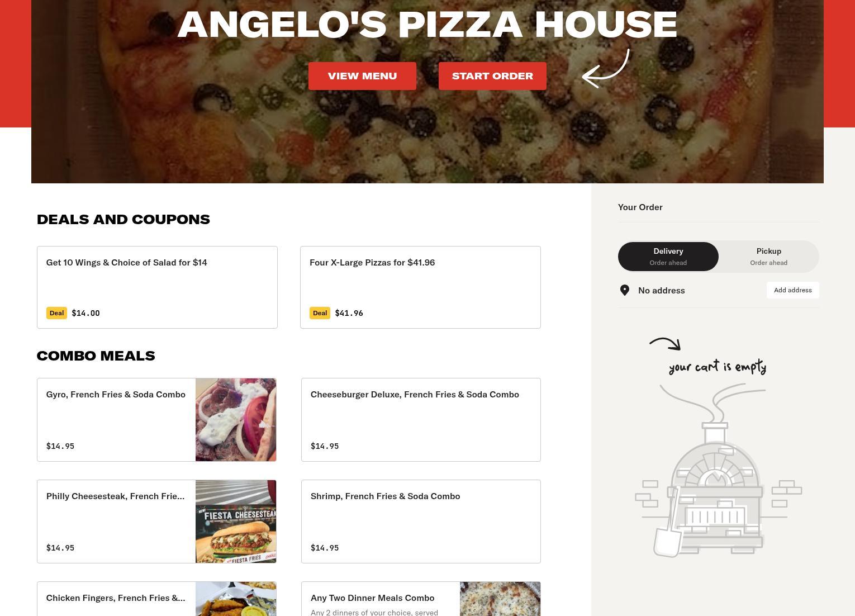Viewport: 855px width, 616px height.
Task: Open the Any Two Dinner Meals Combo photo
Action: pos(500,599)
